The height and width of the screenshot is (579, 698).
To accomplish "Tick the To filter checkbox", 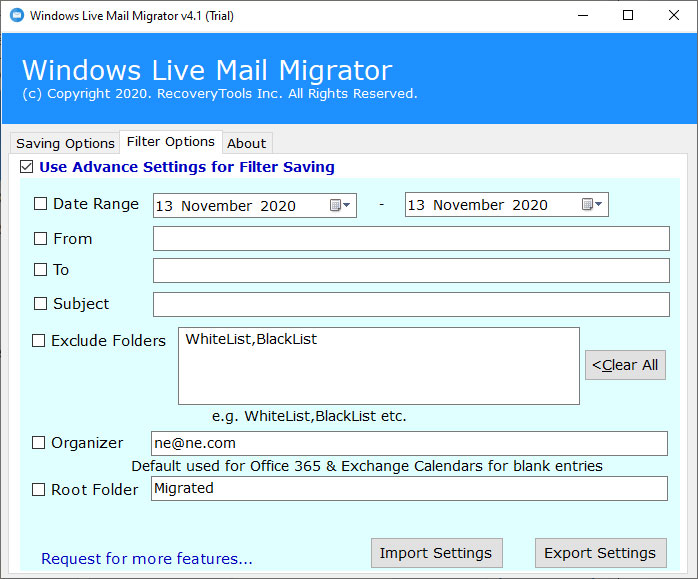I will coord(41,270).
